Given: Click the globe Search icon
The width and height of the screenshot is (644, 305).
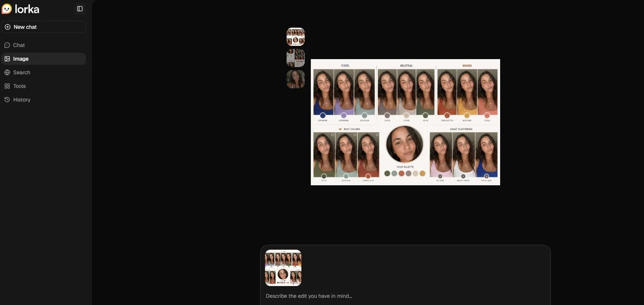Looking at the screenshot, I should coord(7,72).
